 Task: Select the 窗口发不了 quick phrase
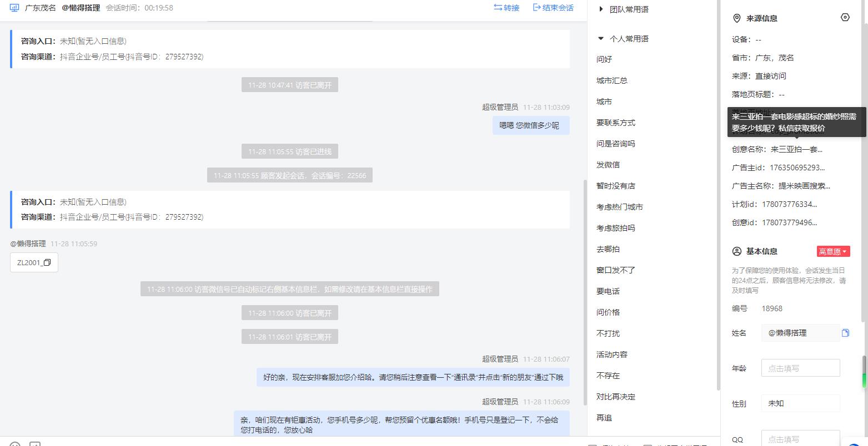click(x=616, y=270)
